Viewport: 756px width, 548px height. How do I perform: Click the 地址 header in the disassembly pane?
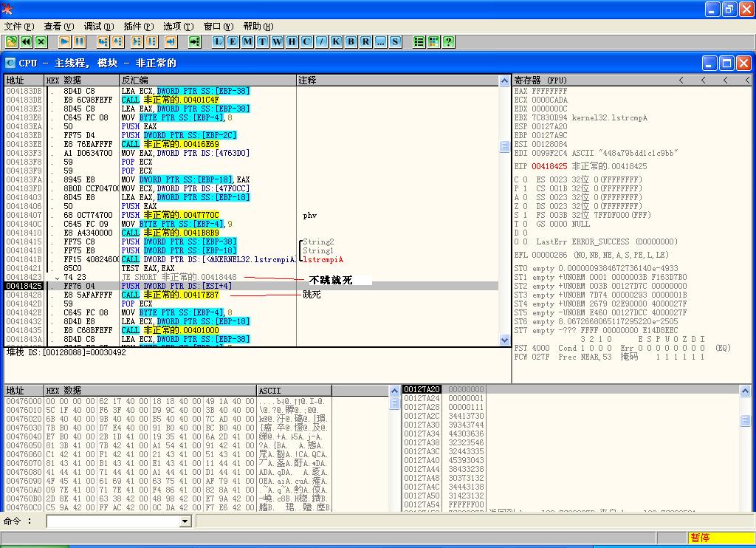(24, 80)
